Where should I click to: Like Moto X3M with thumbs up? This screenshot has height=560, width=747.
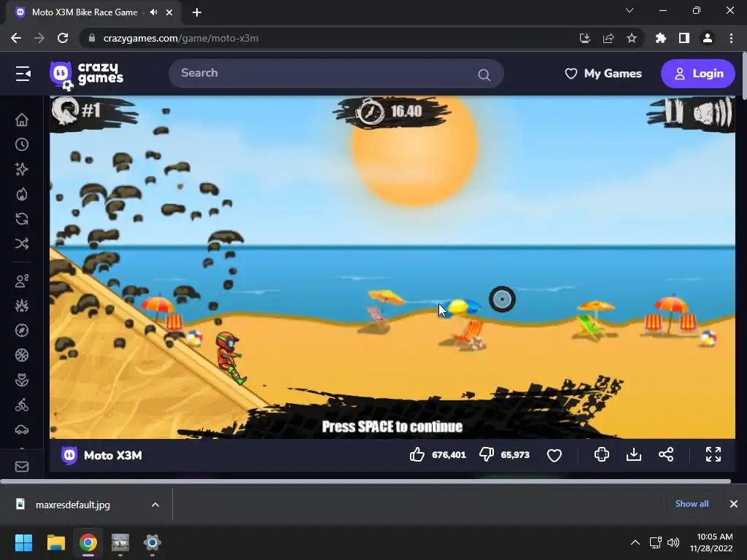pos(417,455)
